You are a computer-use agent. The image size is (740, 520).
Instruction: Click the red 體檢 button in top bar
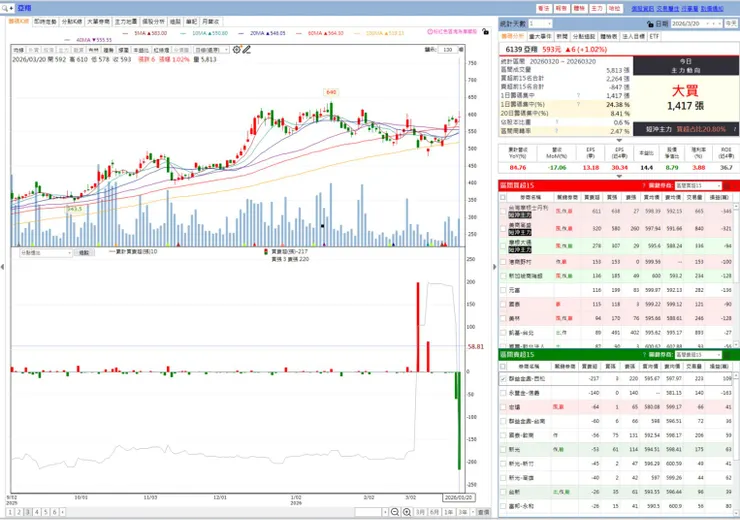(579, 8)
